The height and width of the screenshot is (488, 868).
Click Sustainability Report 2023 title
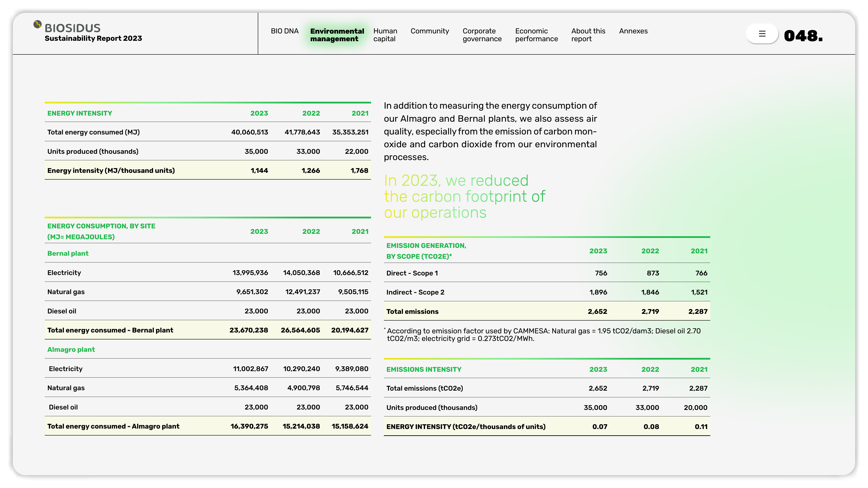[93, 38]
